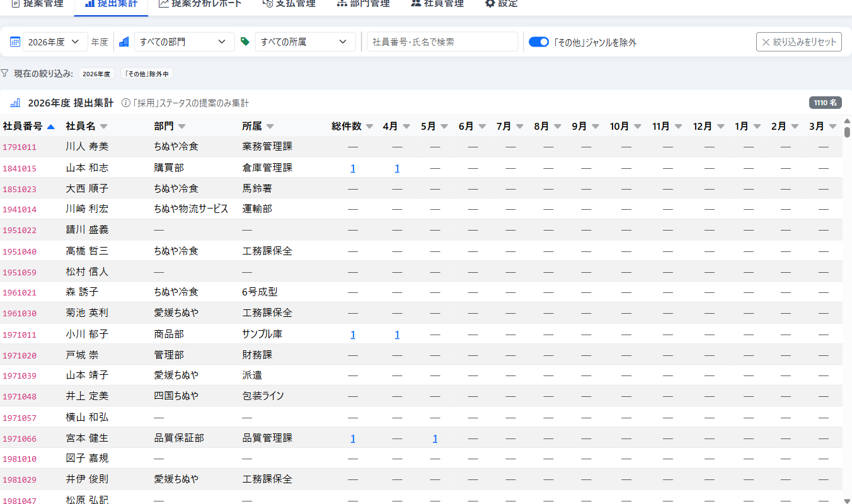Open the 部門 column filter arrow

[x=181, y=127]
